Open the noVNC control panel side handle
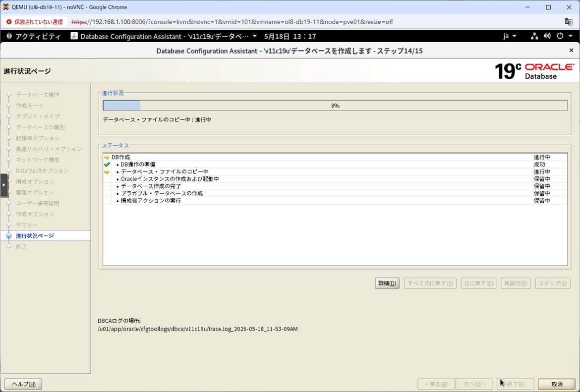 4,185
